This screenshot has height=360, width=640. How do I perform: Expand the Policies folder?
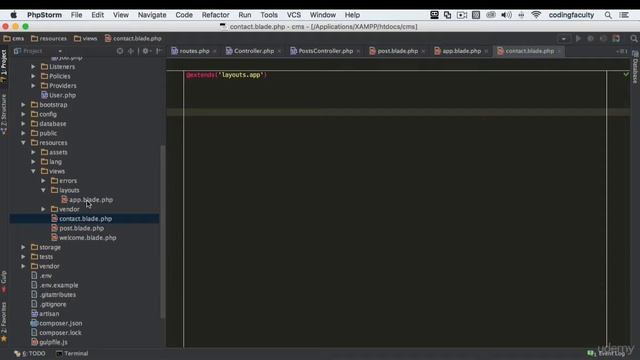tap(33, 76)
